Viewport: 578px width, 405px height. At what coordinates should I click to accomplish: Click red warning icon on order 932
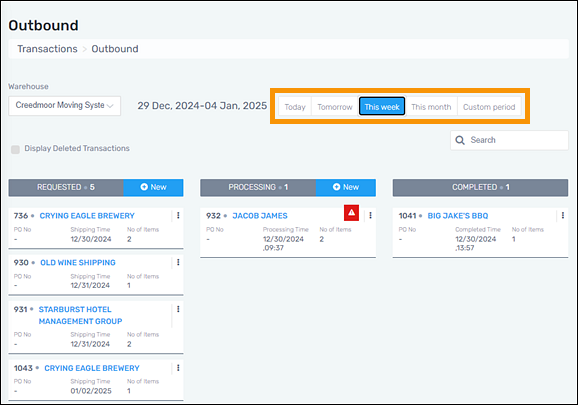351,213
